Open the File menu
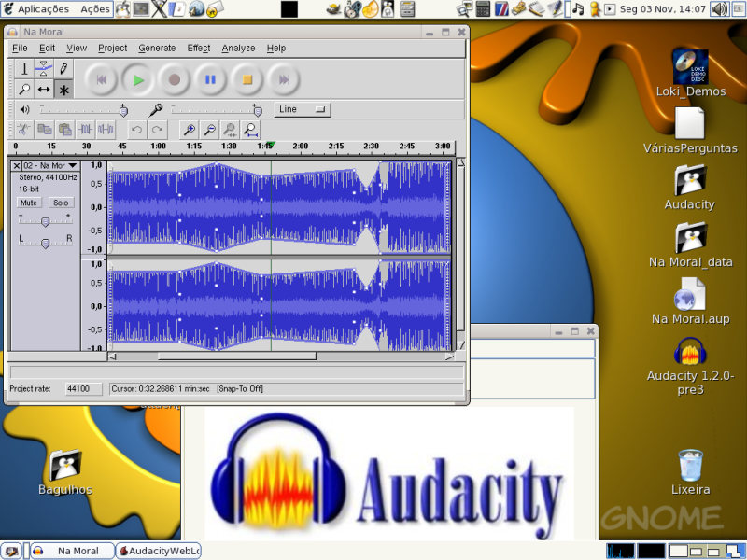Image resolution: width=747 pixels, height=560 pixels. pyautogui.click(x=20, y=49)
